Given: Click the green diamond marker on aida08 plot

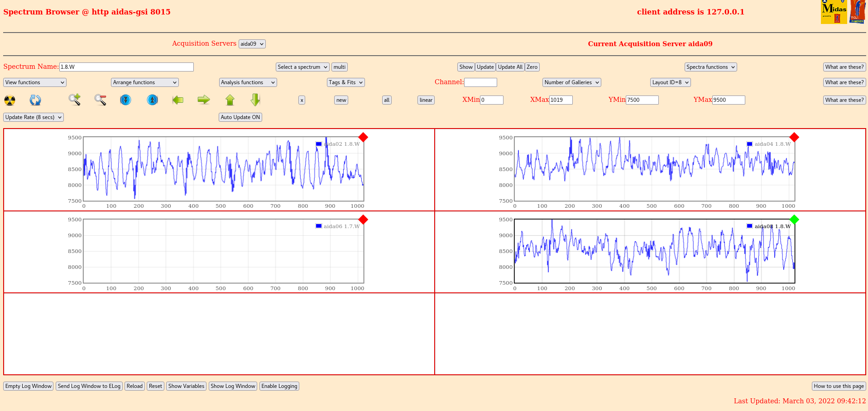Looking at the screenshot, I should [794, 220].
